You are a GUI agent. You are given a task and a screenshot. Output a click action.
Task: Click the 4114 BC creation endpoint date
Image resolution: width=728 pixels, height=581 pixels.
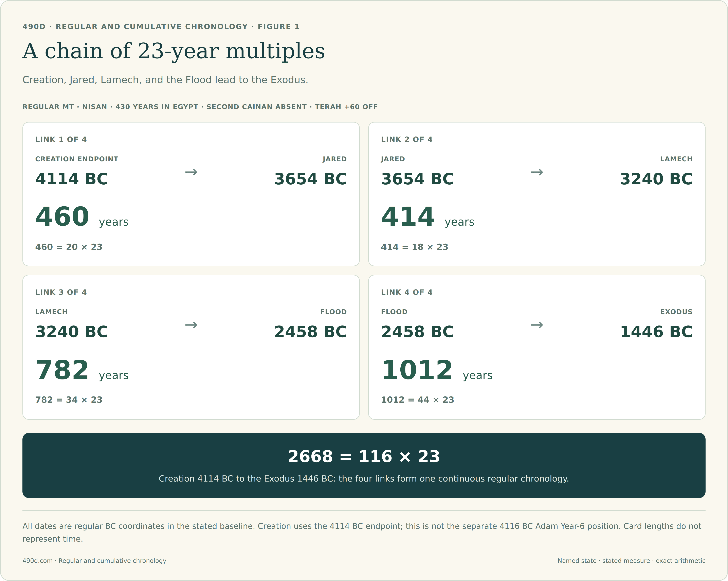[72, 179]
